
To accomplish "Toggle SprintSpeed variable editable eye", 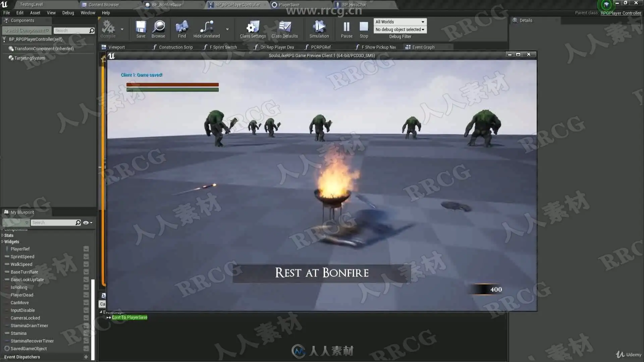I will [86, 257].
